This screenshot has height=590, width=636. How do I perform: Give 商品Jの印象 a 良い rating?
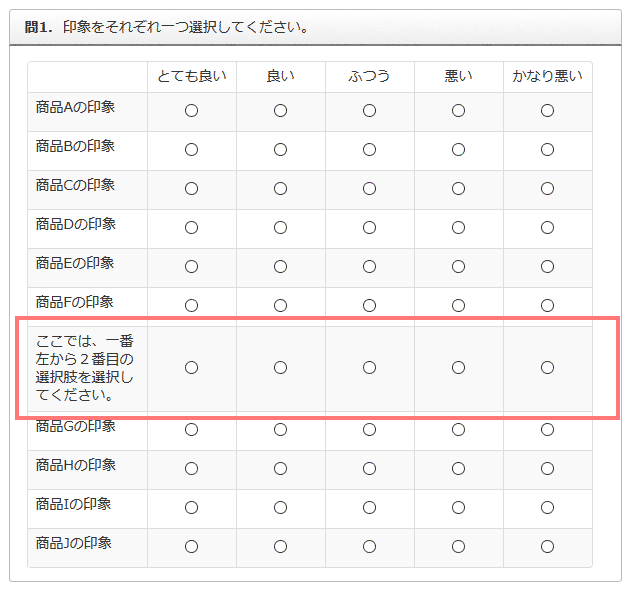(x=280, y=547)
